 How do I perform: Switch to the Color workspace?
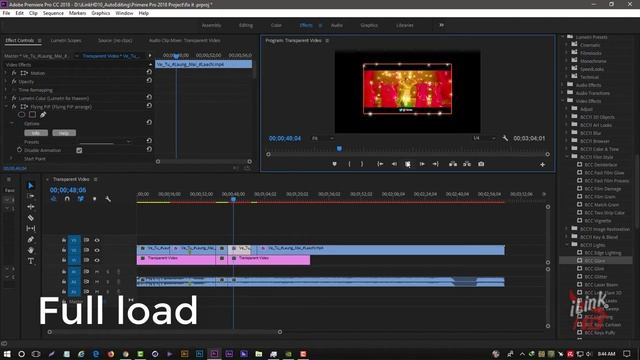point(276,25)
